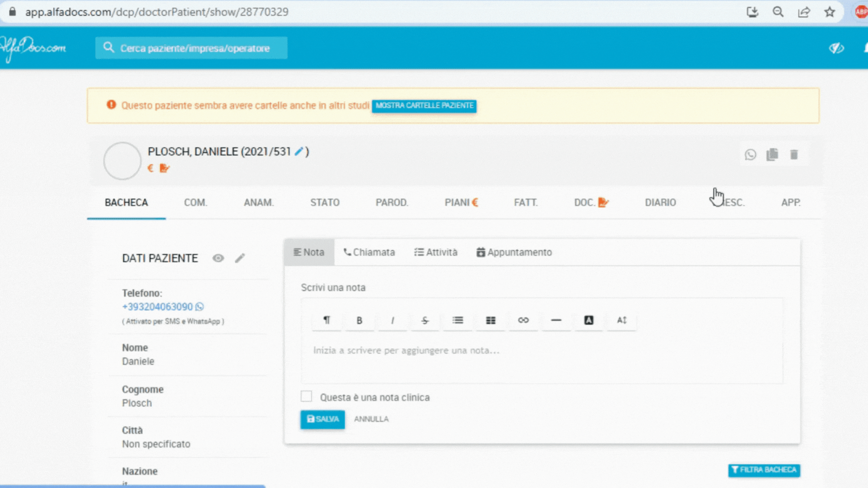Viewport: 868px width, 488px height.
Task: Check 'Questa è una nota clinica' box
Action: tap(307, 396)
